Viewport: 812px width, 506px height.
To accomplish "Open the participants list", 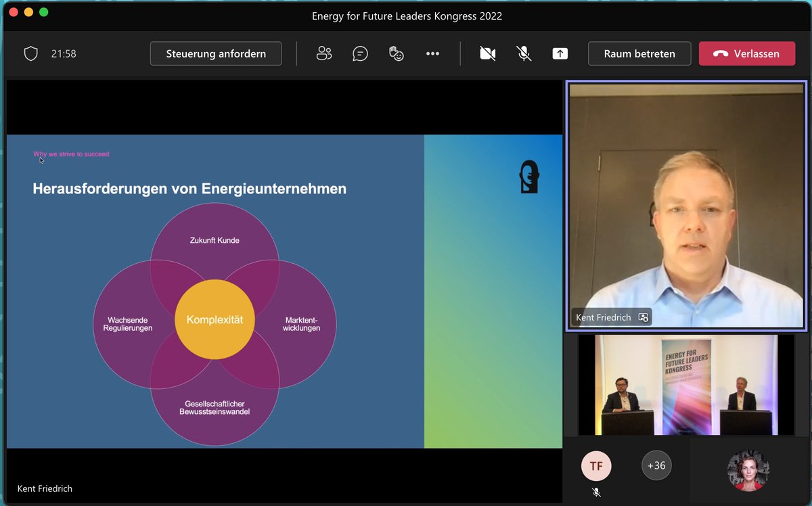I will click(324, 53).
